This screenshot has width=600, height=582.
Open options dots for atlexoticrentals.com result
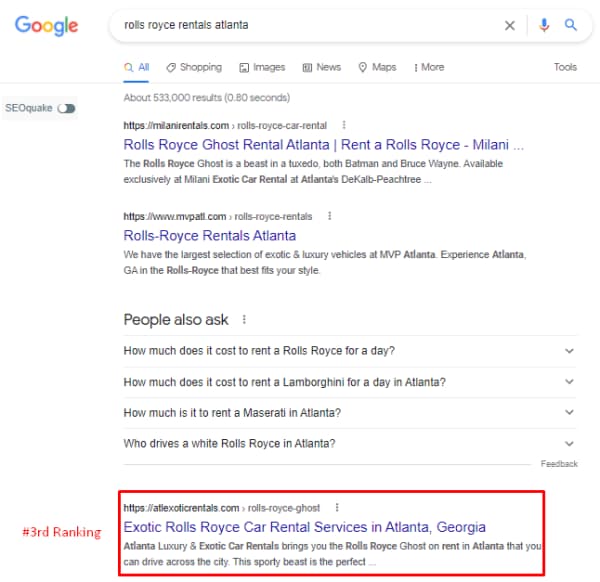[x=337, y=507]
